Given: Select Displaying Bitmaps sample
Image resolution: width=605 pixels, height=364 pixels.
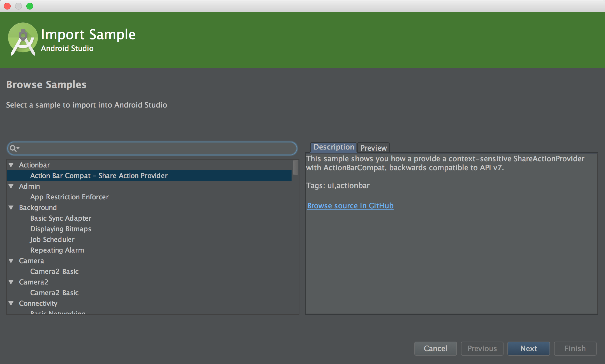Looking at the screenshot, I should [x=61, y=229].
